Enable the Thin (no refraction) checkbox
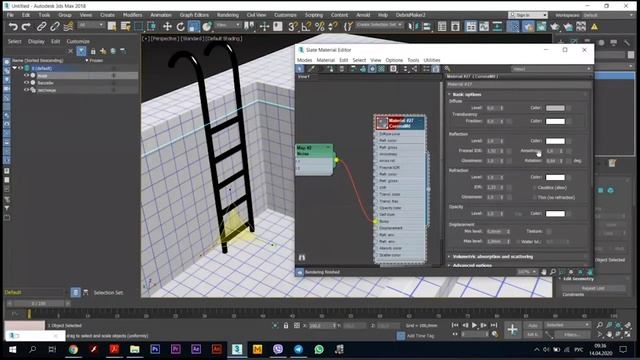This screenshot has width=640, height=360. click(534, 197)
